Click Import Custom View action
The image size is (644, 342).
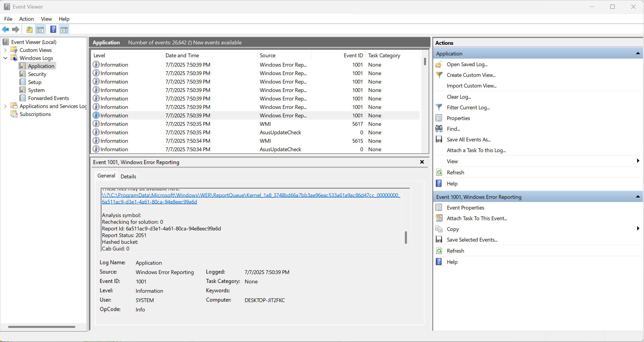point(472,86)
